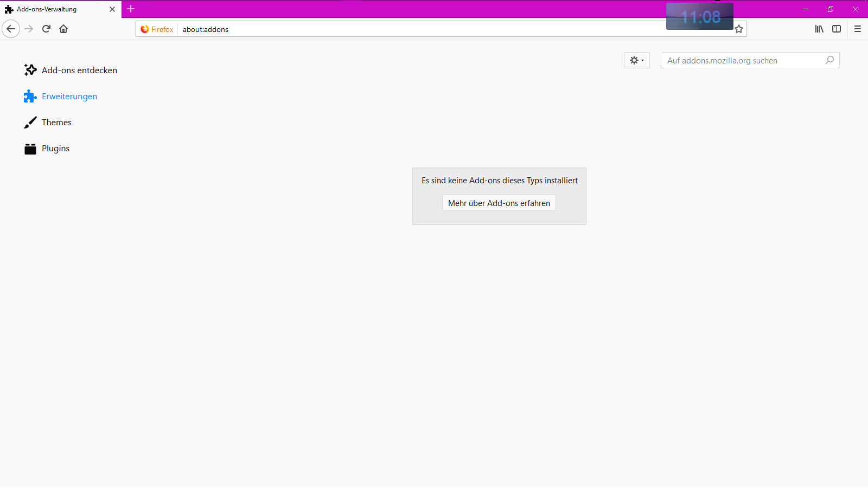Click the Mehr über Add-ons erfahren button
The image size is (868, 488).
tap(499, 203)
